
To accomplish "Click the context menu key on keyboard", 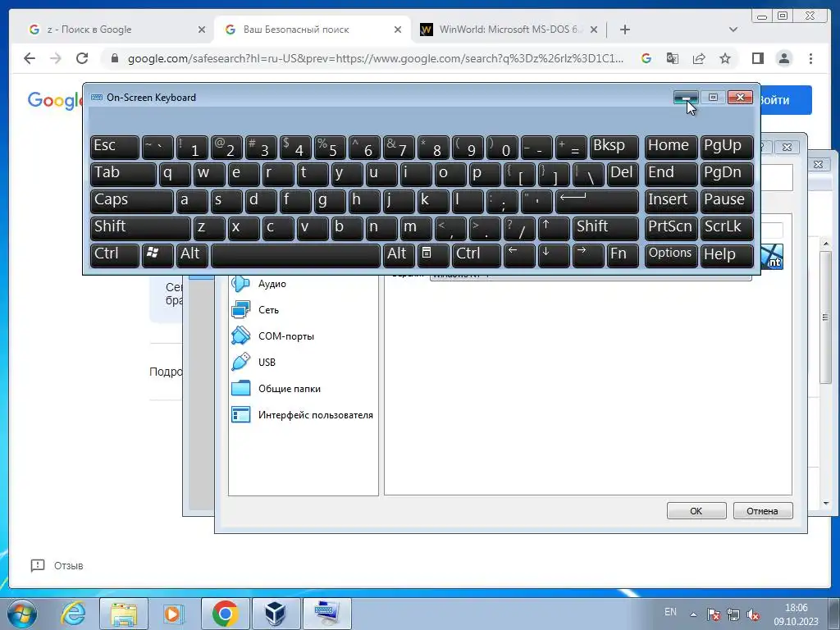I will (433, 255).
